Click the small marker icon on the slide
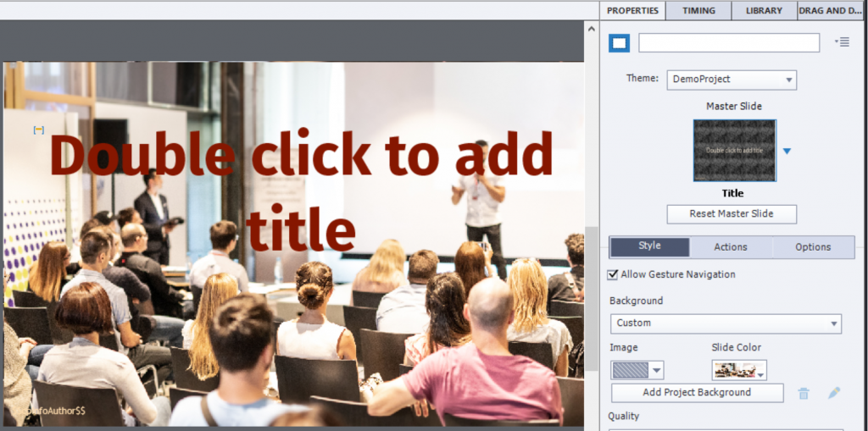Viewport: 868px width, 431px height. 38,130
